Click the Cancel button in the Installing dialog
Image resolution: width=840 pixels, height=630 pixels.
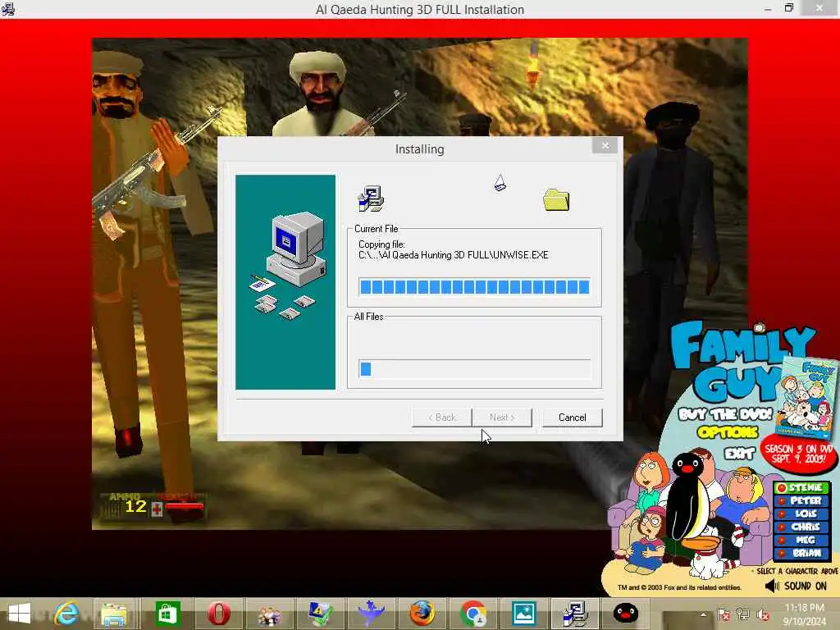coord(572,418)
